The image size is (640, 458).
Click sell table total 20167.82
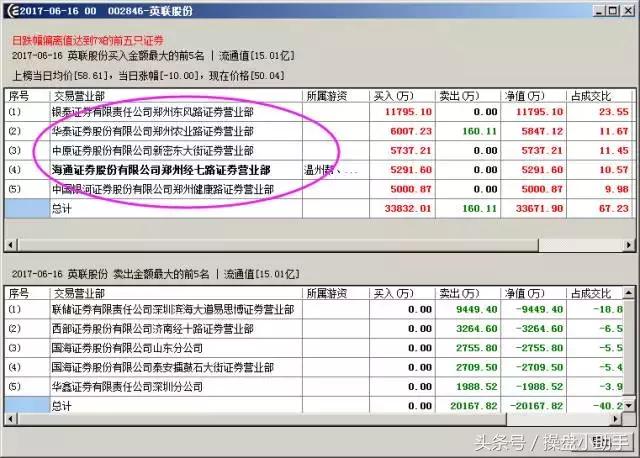(474, 406)
